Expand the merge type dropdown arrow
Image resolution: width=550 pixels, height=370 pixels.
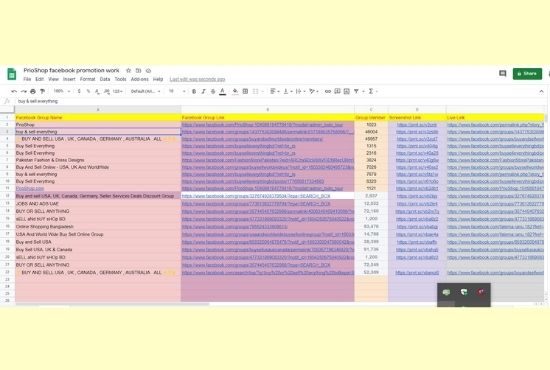[263, 91]
